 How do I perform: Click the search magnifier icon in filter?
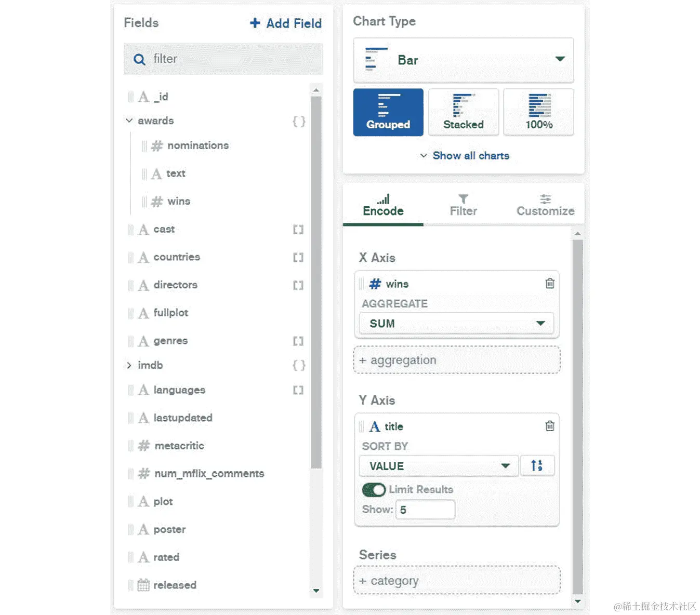[x=139, y=59]
